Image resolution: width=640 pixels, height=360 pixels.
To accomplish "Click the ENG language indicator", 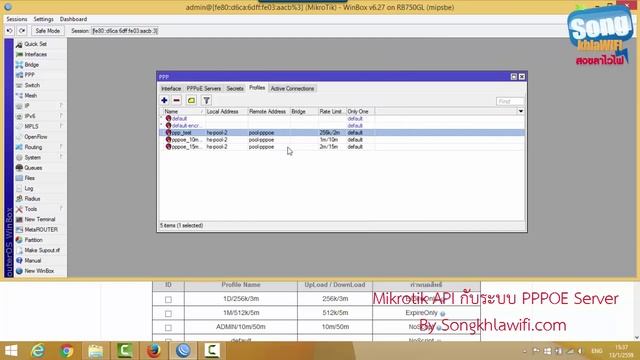I will (x=597, y=351).
